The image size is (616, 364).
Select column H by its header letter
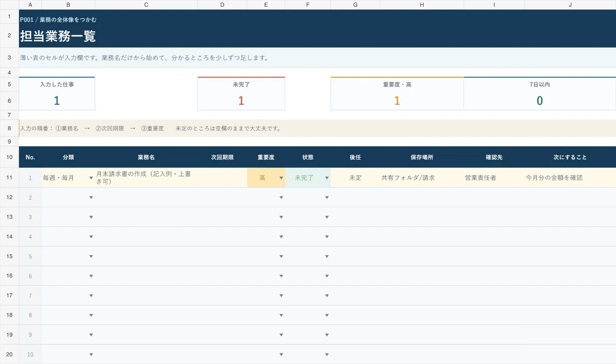[422, 5]
